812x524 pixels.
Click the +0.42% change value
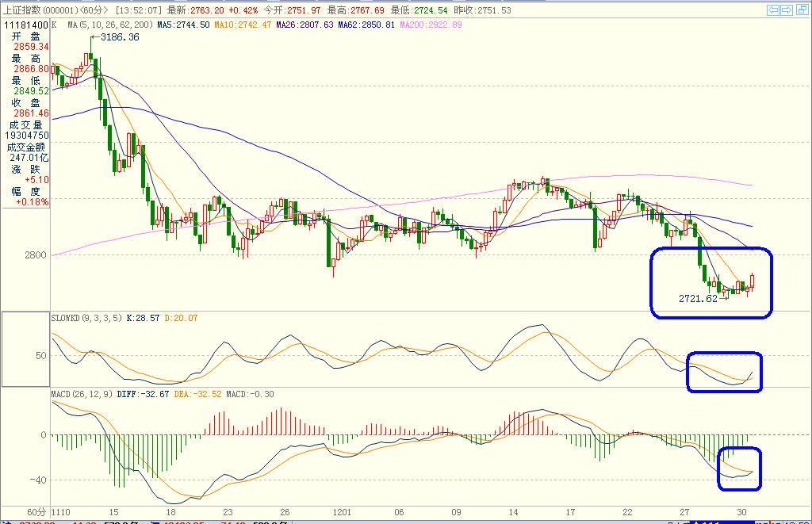(x=243, y=10)
